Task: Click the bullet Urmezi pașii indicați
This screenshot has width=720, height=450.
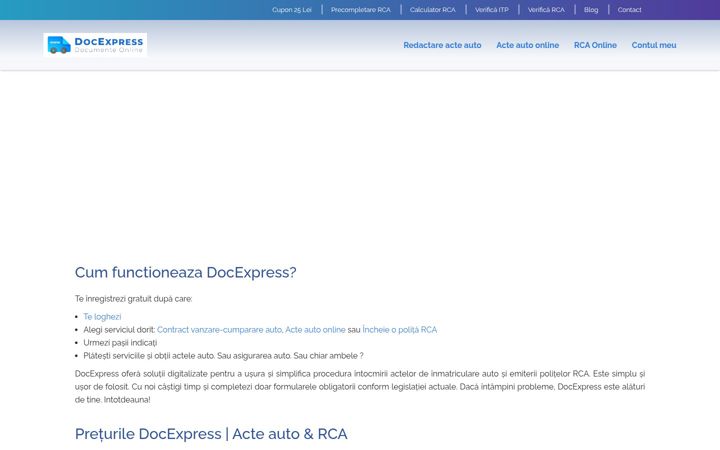Action: (x=120, y=343)
